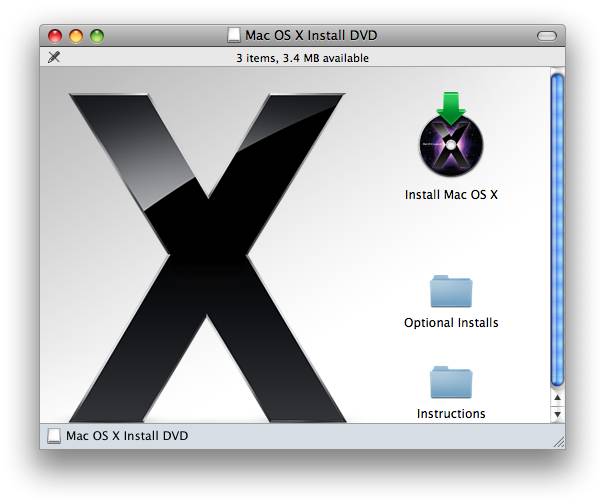605x504 pixels.
Task: Click the resize grip at window corner
Action: pos(558,441)
